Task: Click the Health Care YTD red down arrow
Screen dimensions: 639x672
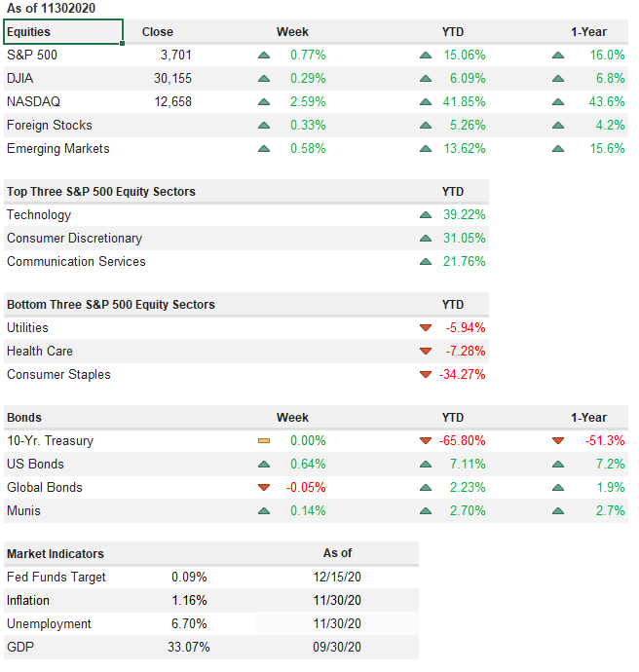Action: [425, 352]
